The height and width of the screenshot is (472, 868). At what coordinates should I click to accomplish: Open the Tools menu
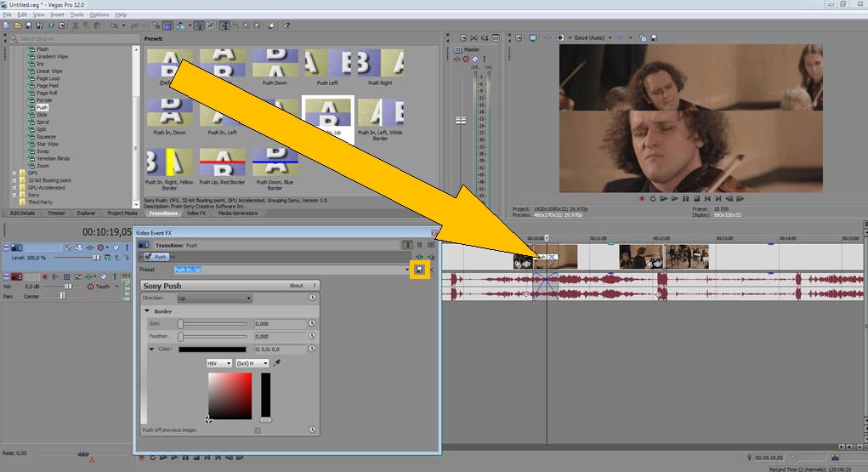[x=77, y=14]
